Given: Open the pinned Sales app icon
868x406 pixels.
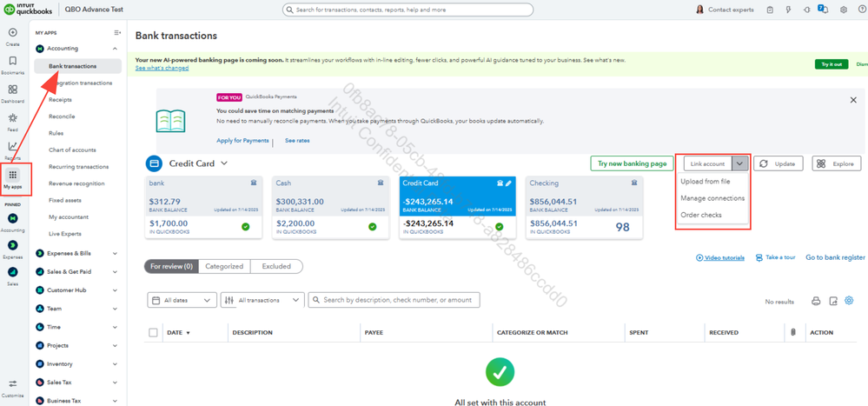Looking at the screenshot, I should (13, 271).
